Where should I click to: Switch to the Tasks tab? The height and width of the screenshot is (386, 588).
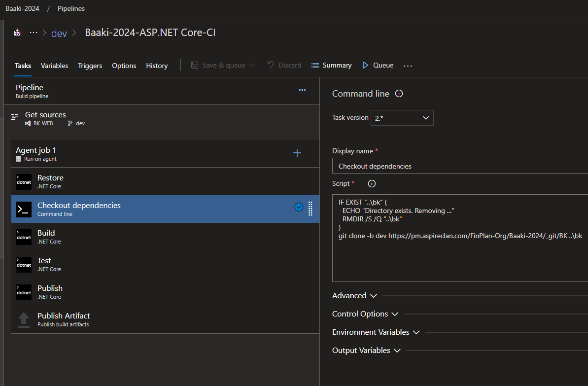(23, 66)
